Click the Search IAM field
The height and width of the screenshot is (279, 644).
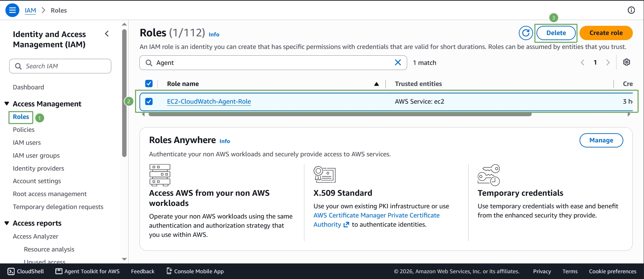pyautogui.click(x=60, y=66)
